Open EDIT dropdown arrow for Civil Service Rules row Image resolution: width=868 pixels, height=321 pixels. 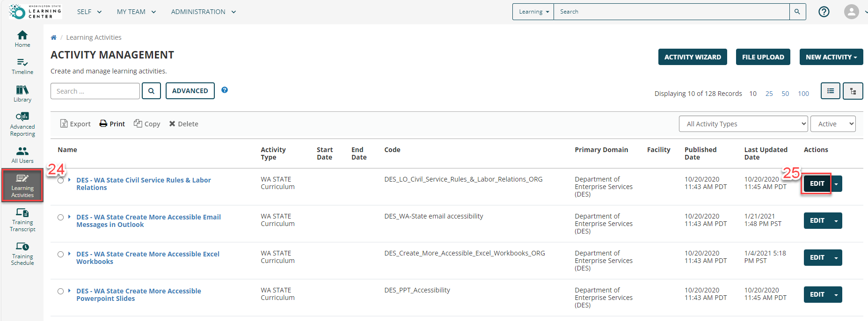(837, 184)
